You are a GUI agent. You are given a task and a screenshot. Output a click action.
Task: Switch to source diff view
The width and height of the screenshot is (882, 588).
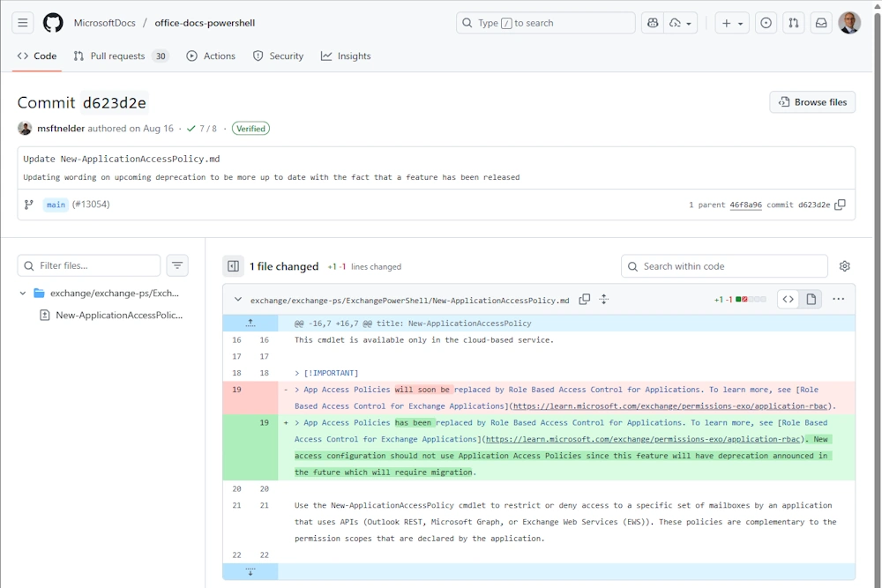(789, 300)
